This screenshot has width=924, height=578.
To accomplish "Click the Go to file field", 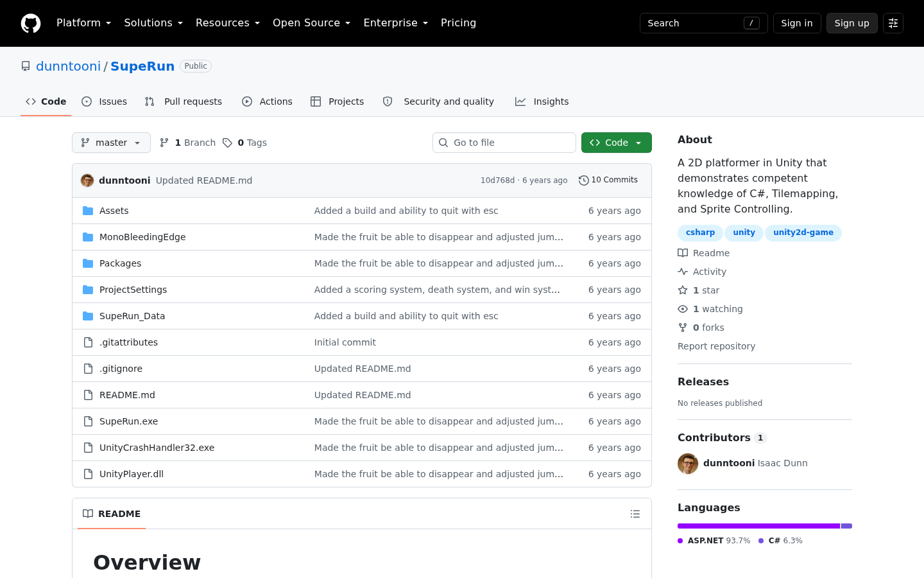I will 504,143.
